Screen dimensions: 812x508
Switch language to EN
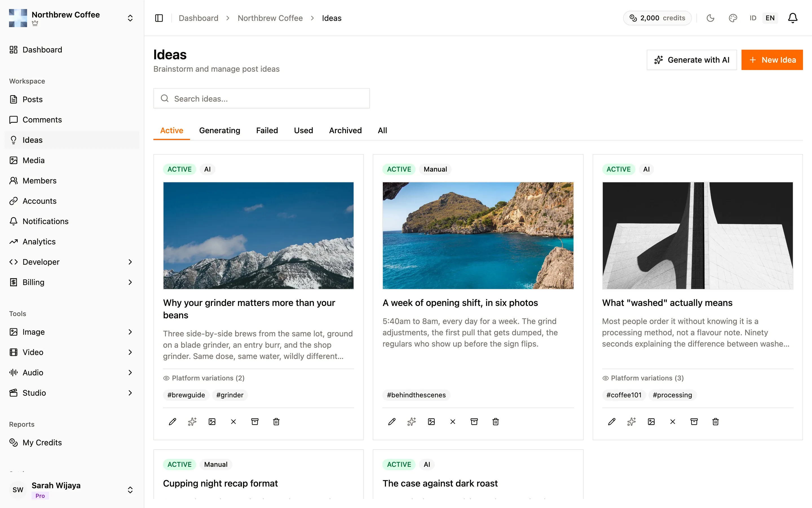tap(770, 18)
